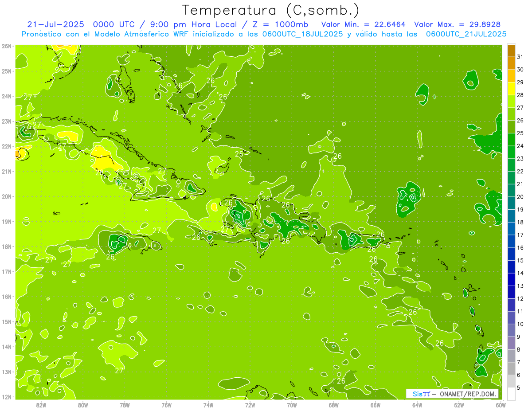This screenshot has width=532, height=411.
Task: Click the 20N latitude axis label
Action: (x=6, y=196)
